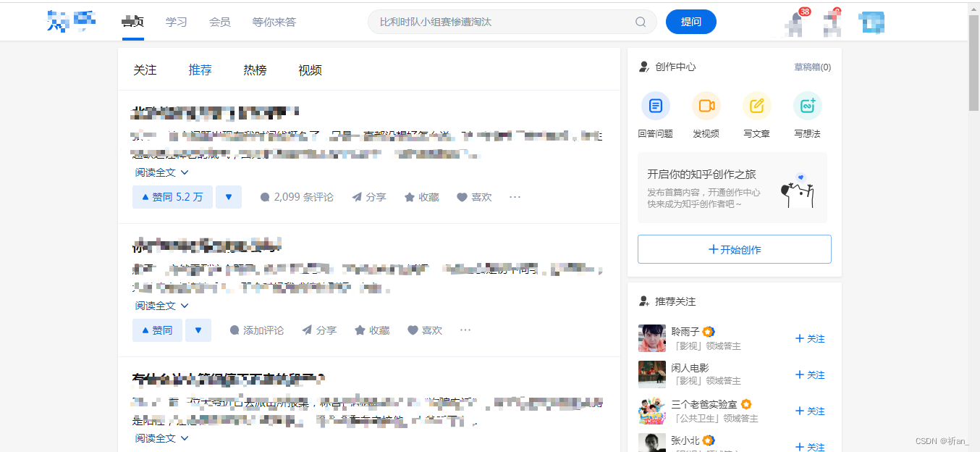This screenshot has height=452, width=980.
Task: Expand 阅读全文 on the second post
Action: pos(162,306)
